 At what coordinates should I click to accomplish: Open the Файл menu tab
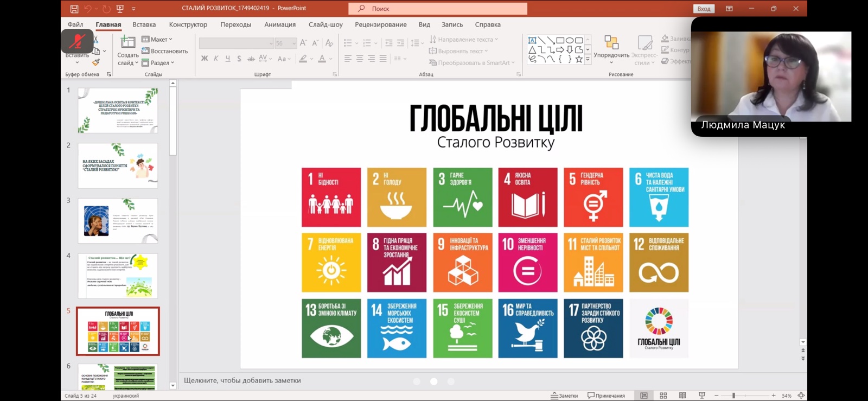point(75,24)
